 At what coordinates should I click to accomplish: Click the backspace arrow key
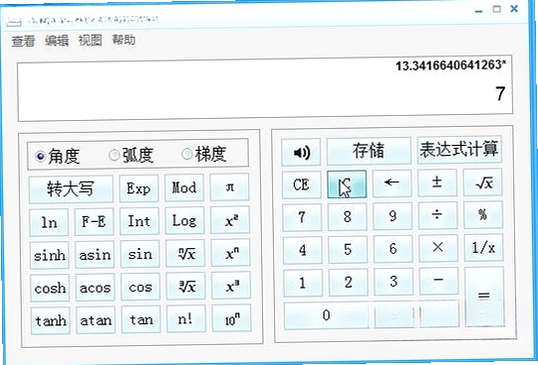(x=392, y=184)
